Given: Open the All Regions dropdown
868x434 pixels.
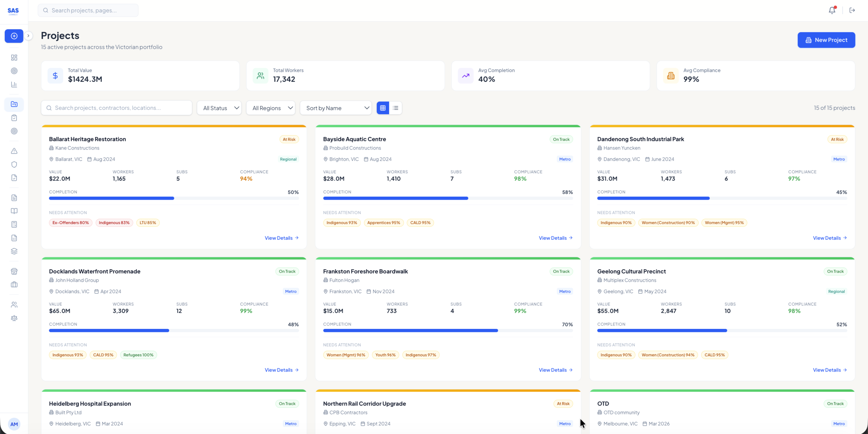Looking at the screenshot, I should click(271, 108).
